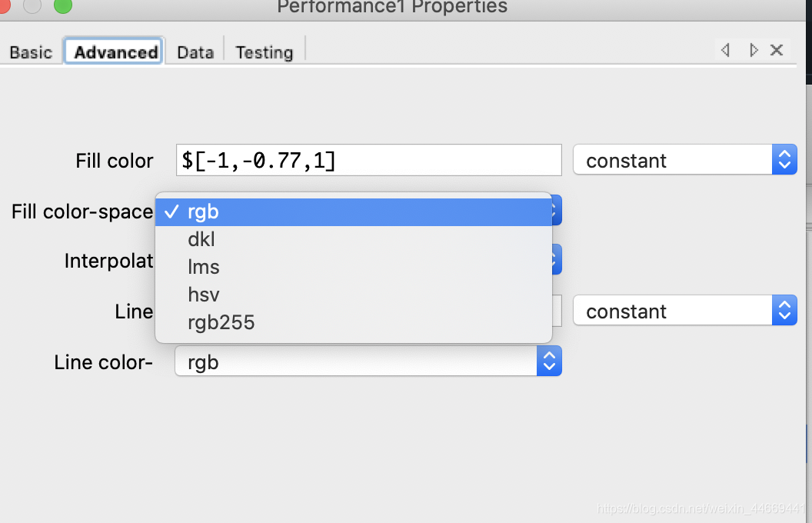The image size is (812, 523).
Task: Click the Line color-space dropdown arrows
Action: [x=549, y=362]
